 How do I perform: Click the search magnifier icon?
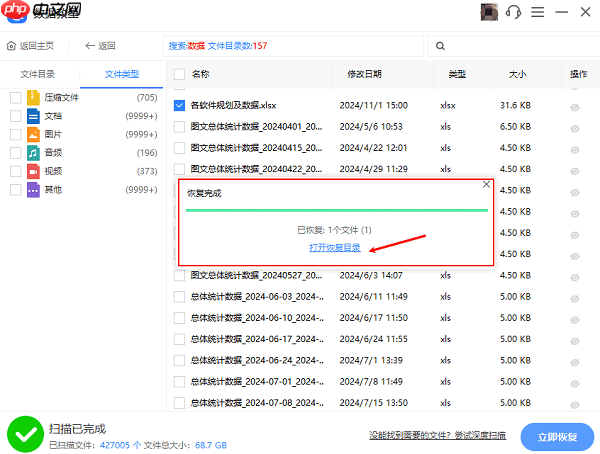(440, 46)
